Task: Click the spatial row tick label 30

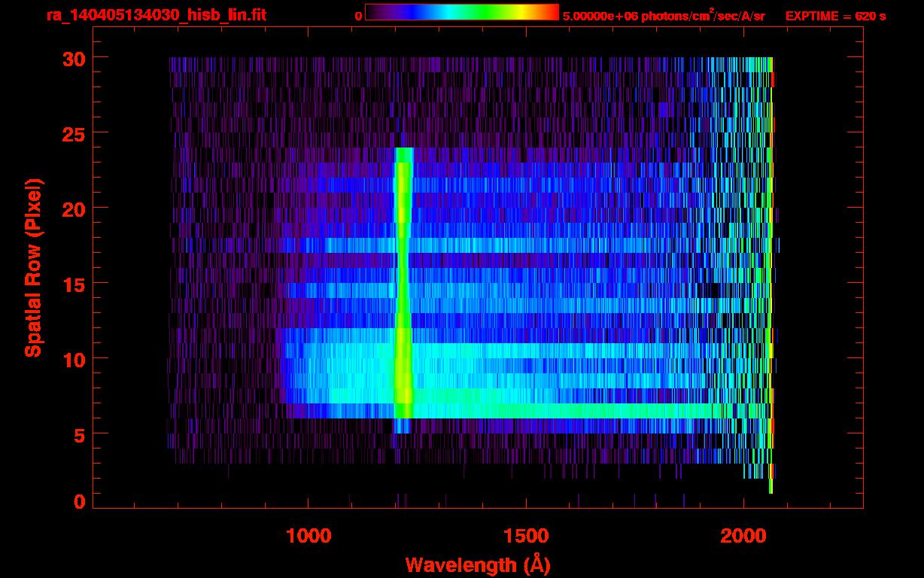Action: click(73, 58)
